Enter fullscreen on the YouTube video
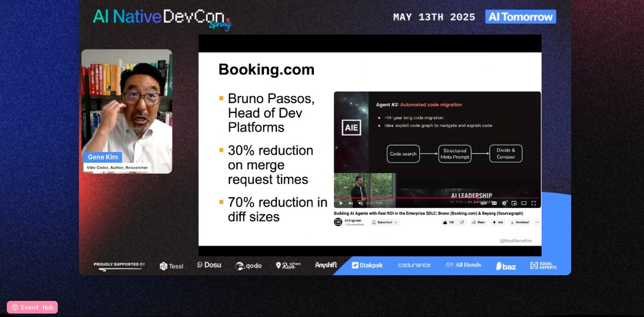644x317 pixels. (533, 203)
